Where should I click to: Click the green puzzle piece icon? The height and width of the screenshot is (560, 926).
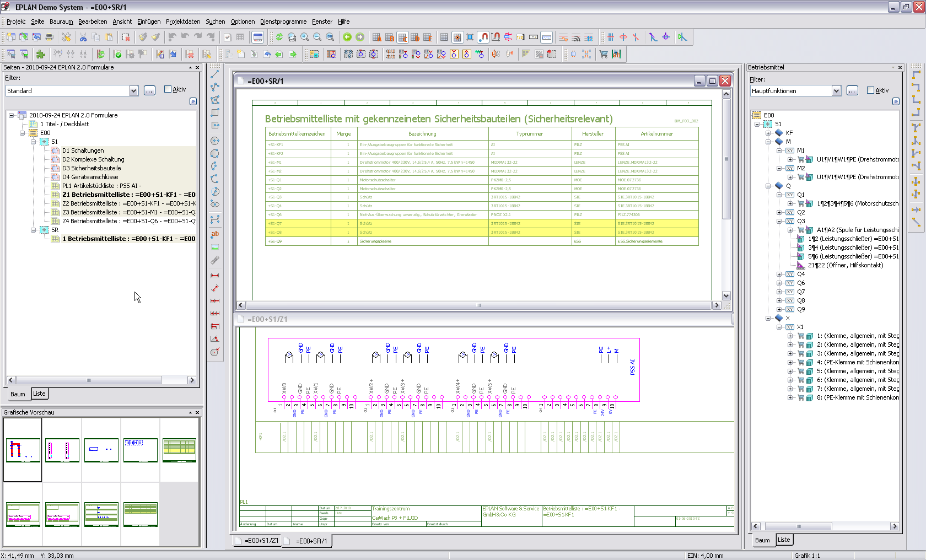(40, 54)
